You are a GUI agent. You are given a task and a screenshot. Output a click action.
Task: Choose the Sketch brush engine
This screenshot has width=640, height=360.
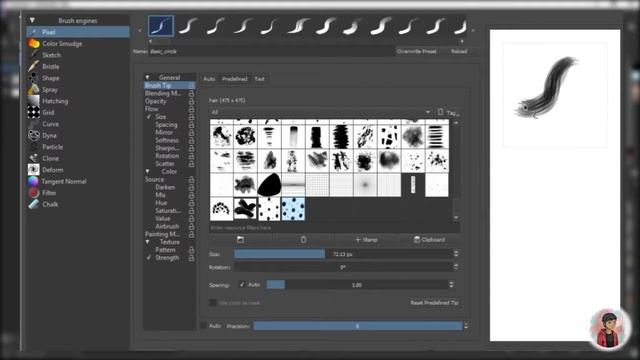pos(78,55)
